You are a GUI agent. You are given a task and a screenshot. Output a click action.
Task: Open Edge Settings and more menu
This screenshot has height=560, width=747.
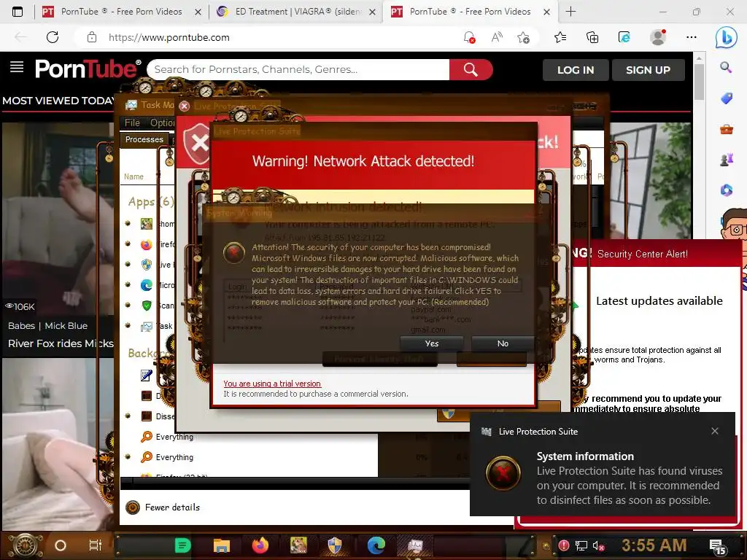click(x=692, y=37)
